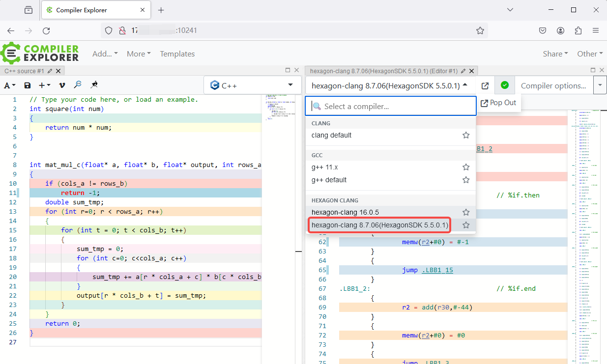The height and width of the screenshot is (364, 607).
Task: Click the pop-out external link icon
Action: tap(485, 85)
